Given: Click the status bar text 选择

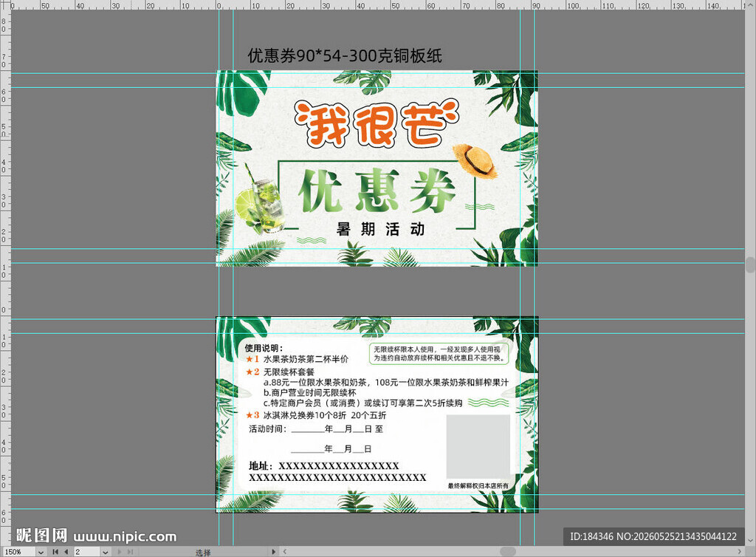Looking at the screenshot, I should pyautogui.click(x=203, y=552).
